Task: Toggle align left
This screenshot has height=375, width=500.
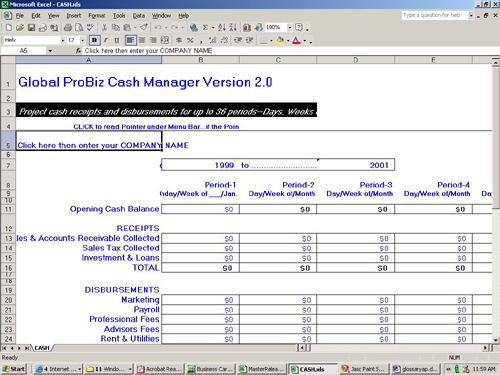Action: (x=131, y=41)
